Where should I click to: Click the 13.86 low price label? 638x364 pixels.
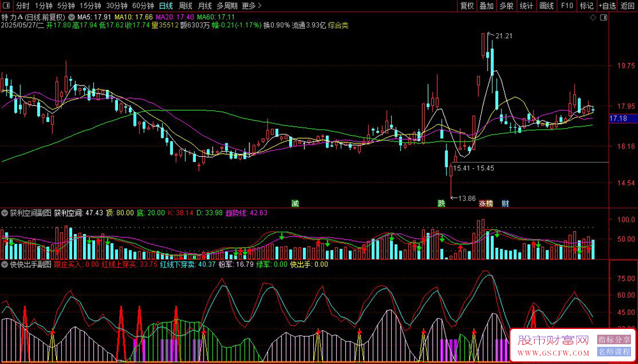coord(467,198)
